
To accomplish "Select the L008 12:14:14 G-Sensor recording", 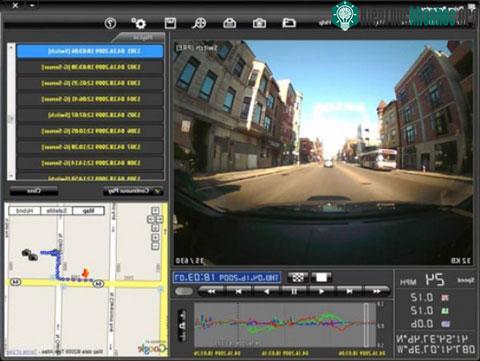I will pos(90,163).
